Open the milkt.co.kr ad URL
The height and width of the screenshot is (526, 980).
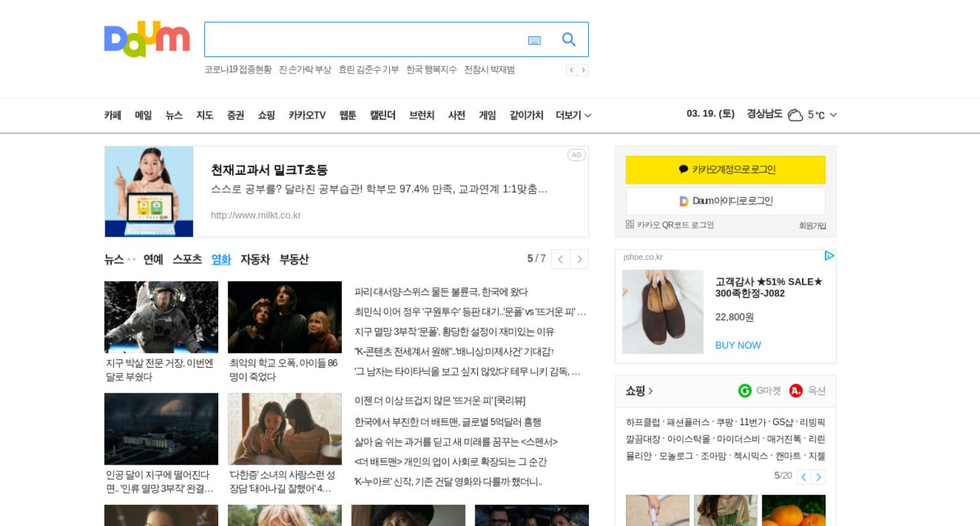click(x=256, y=216)
